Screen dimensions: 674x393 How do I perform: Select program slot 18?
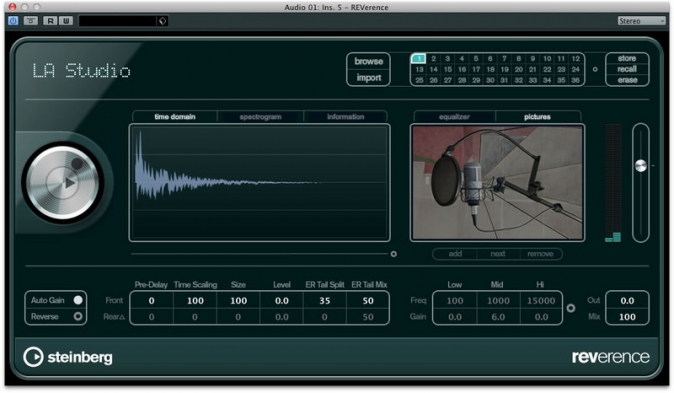(490, 69)
